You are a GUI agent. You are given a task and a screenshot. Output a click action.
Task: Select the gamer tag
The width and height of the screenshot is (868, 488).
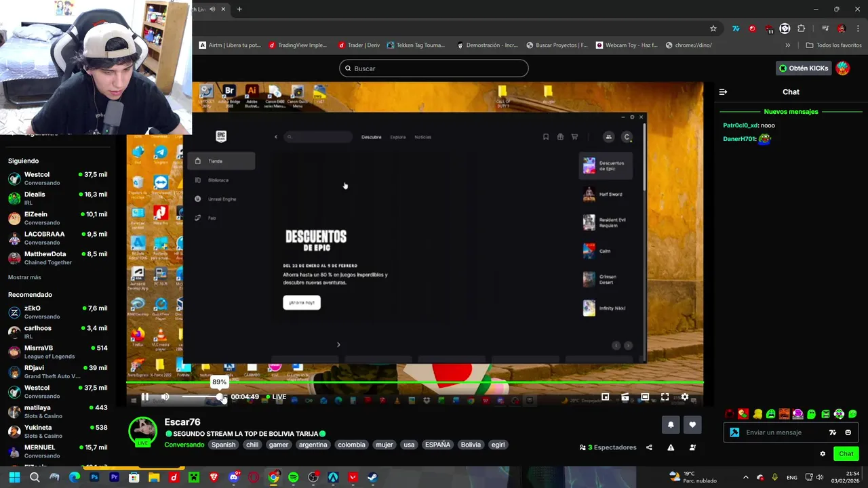point(279,445)
